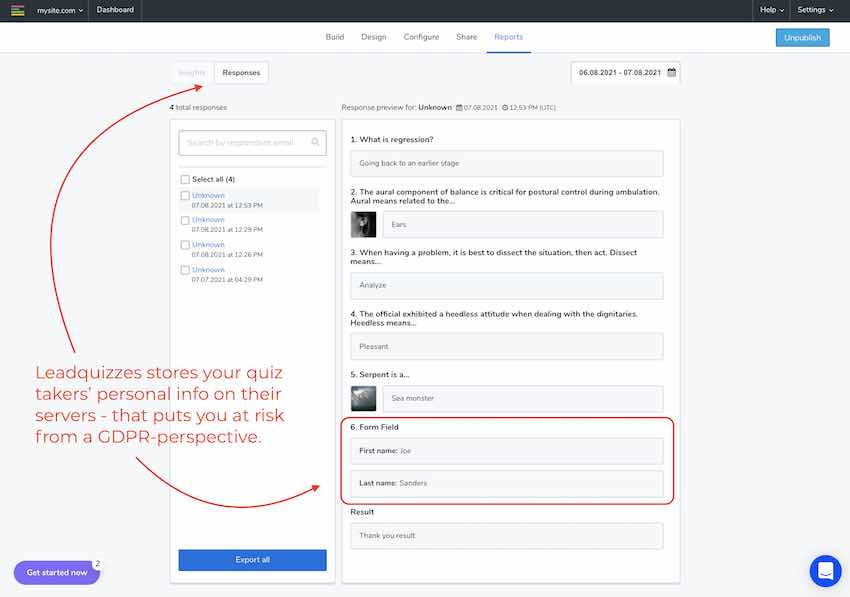850x597 pixels.
Task: Click the 'Ears' answer box
Action: point(523,224)
